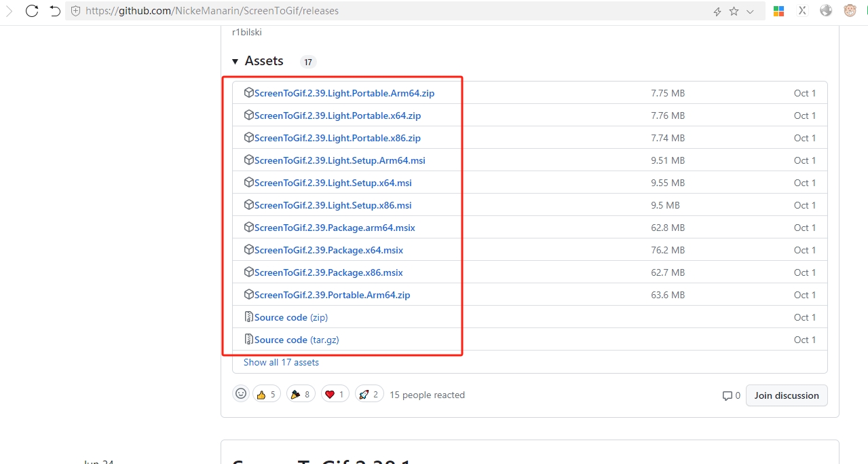Click package icon beside Portable.Arm64.zip
The image size is (868, 464).
click(248, 295)
